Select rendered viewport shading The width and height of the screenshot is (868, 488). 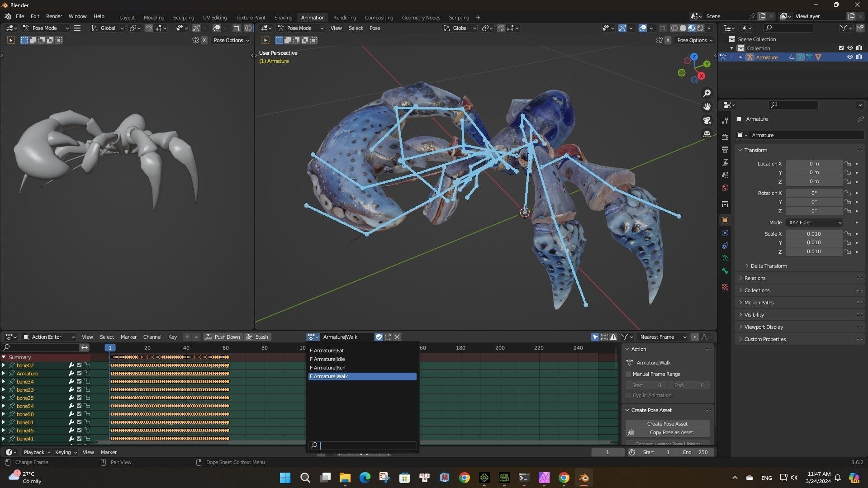(x=700, y=28)
